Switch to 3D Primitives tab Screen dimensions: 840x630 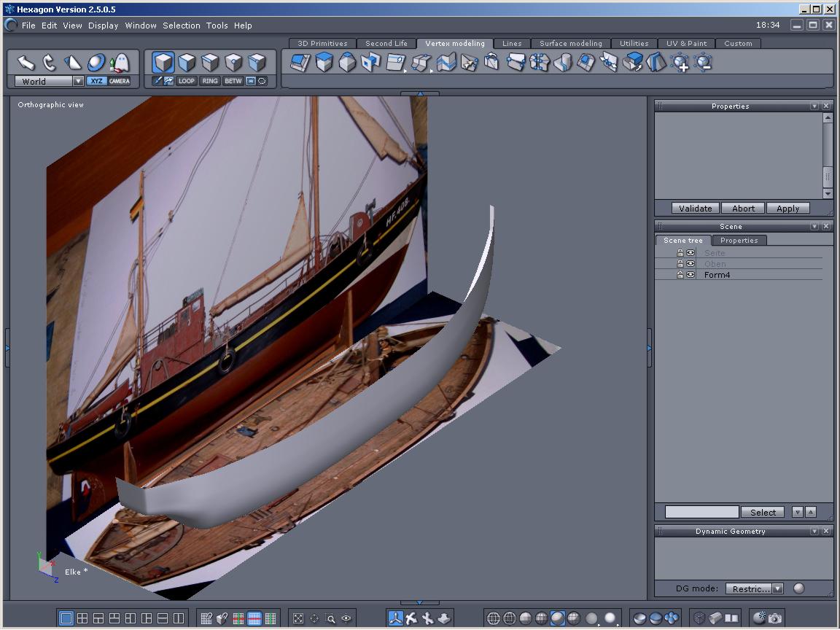(x=322, y=44)
